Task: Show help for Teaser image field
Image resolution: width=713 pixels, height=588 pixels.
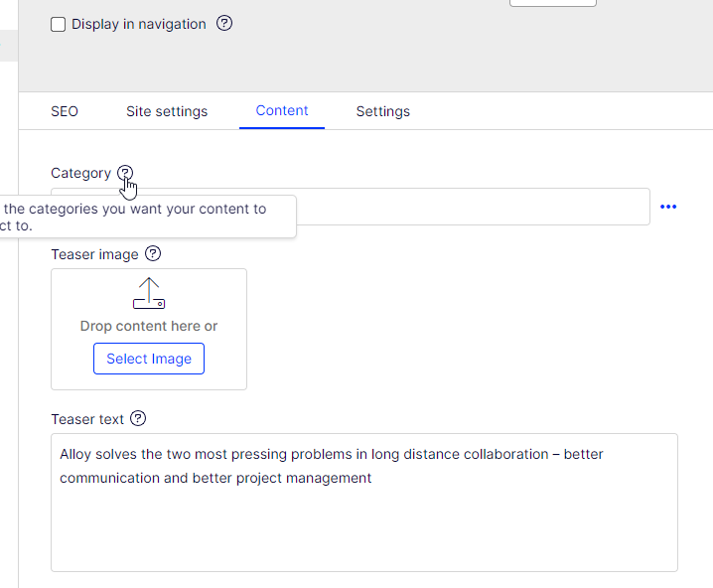Action: pyautogui.click(x=152, y=254)
